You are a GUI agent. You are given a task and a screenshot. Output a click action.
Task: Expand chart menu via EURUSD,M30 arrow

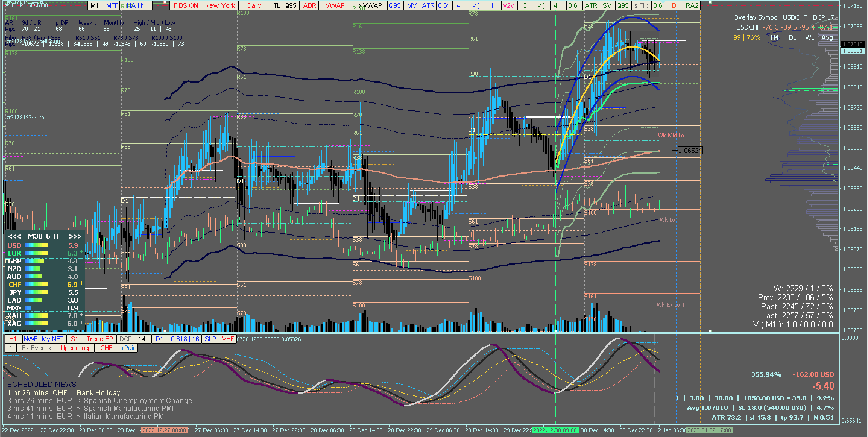(x=7, y=5)
